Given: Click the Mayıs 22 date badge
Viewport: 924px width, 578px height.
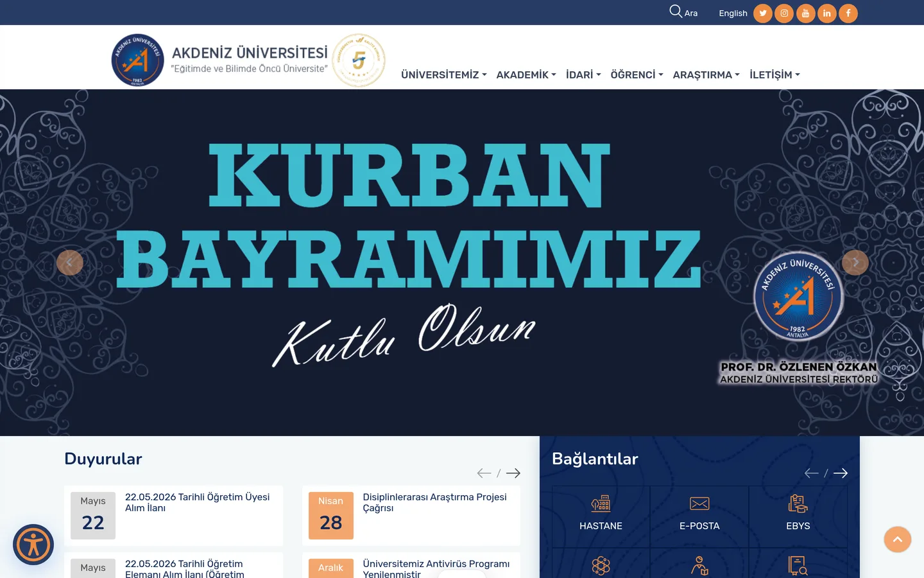Looking at the screenshot, I should click(x=93, y=515).
